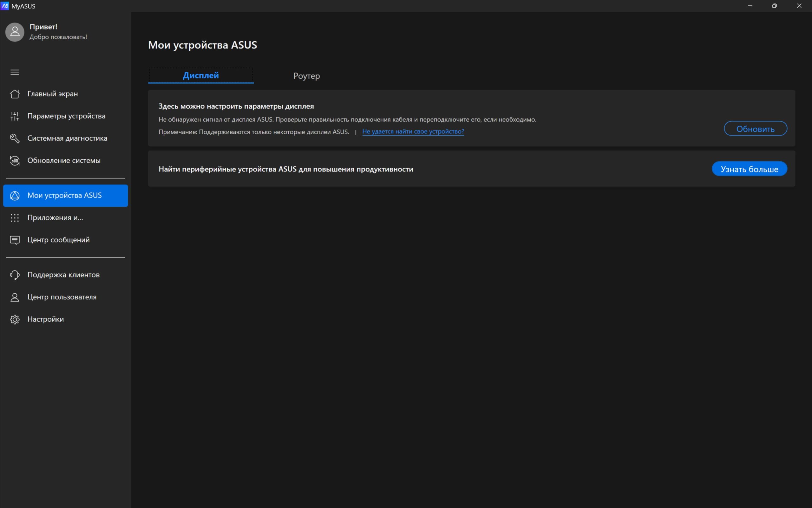Click the triangle icon for Мои устройства ASUS
Viewport: 812px width, 508px height.
click(15, 196)
